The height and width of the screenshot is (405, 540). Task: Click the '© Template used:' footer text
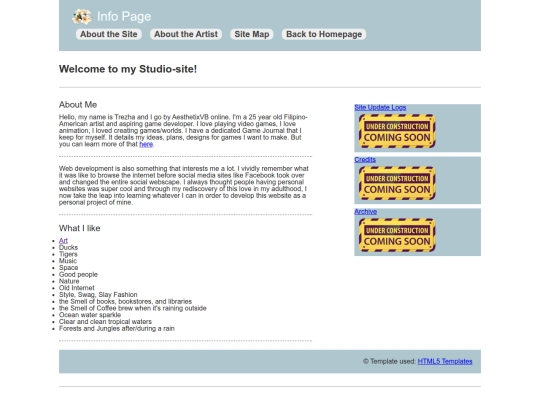tap(390, 361)
